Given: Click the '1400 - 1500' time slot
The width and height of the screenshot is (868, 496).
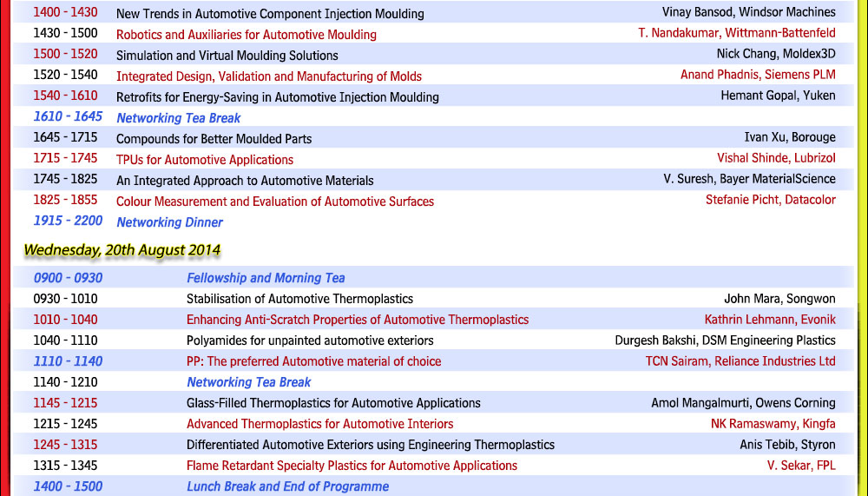Looking at the screenshot, I should pos(68,486).
